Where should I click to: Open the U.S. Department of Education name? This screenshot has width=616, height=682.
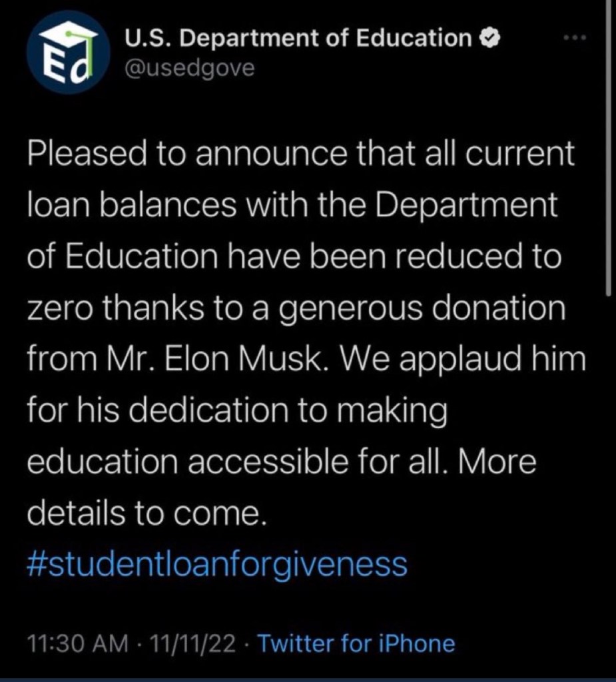[x=298, y=39]
